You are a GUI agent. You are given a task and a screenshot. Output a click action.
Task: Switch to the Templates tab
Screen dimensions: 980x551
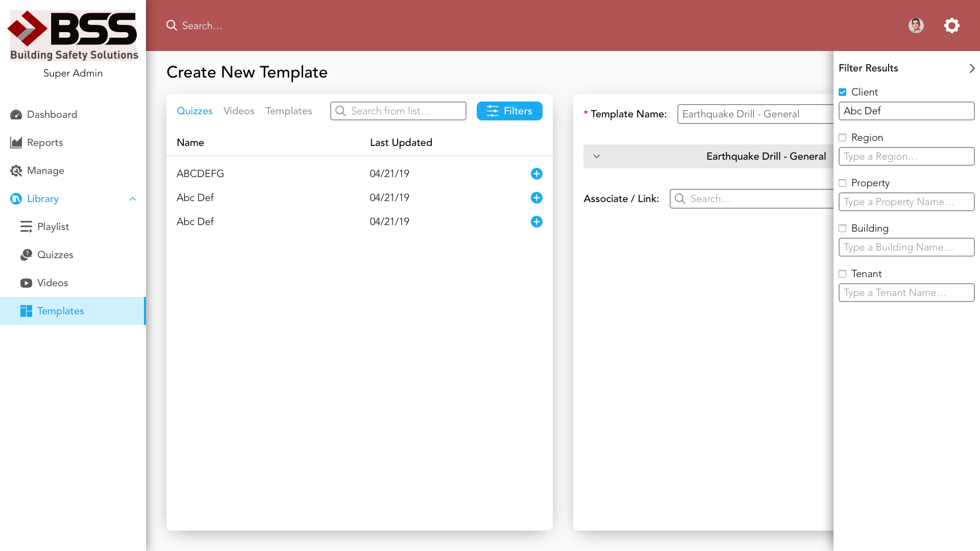click(x=288, y=111)
